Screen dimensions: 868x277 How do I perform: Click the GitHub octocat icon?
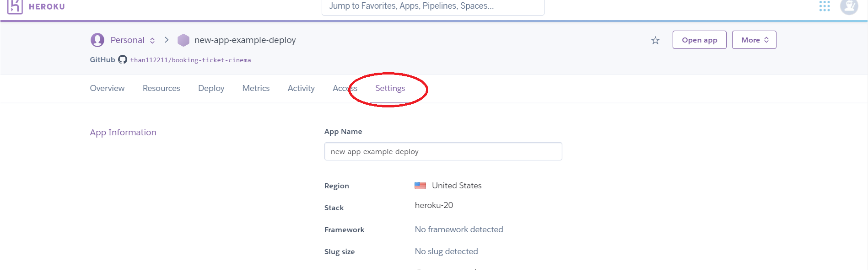pyautogui.click(x=123, y=60)
